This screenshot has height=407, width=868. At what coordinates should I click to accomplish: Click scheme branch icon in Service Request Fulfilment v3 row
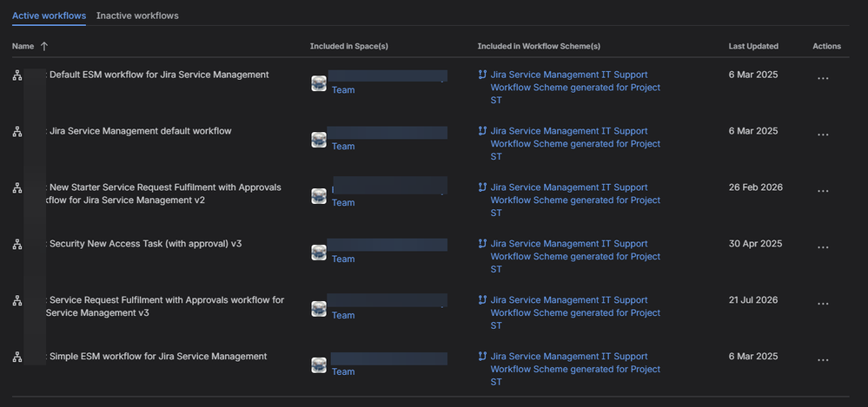482,300
